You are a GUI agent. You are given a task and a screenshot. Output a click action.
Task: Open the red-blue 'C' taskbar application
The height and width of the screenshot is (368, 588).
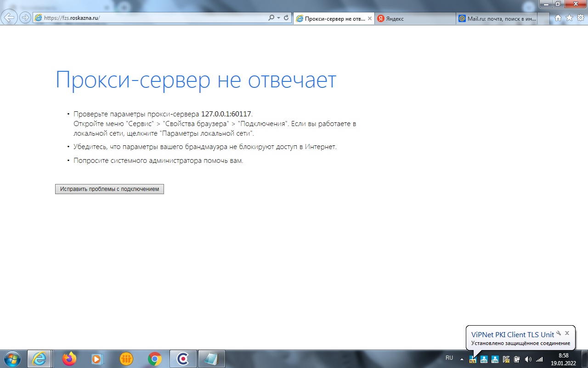[x=183, y=359]
